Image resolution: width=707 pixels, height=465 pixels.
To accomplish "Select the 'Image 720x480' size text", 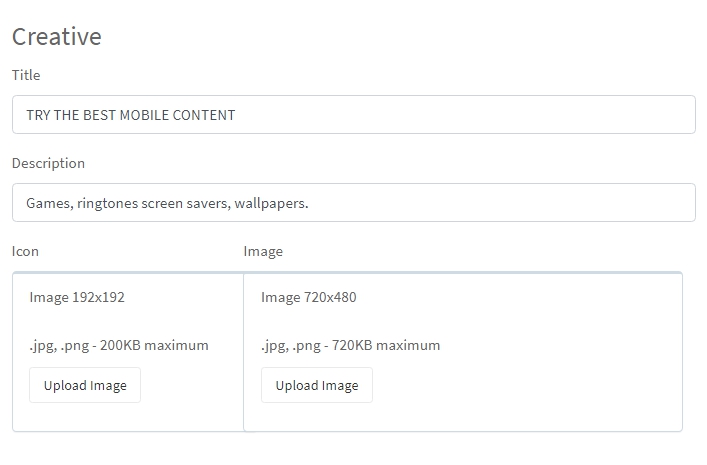I will [x=309, y=298].
